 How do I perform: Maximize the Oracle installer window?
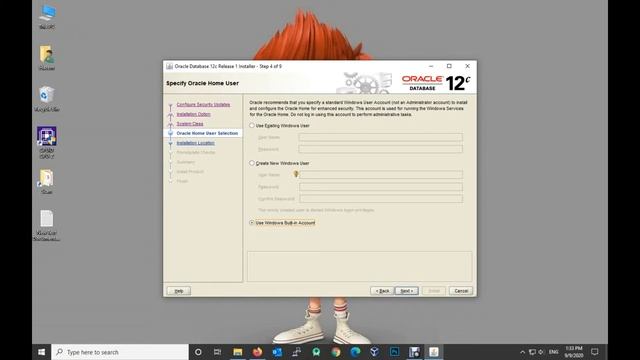(x=449, y=66)
